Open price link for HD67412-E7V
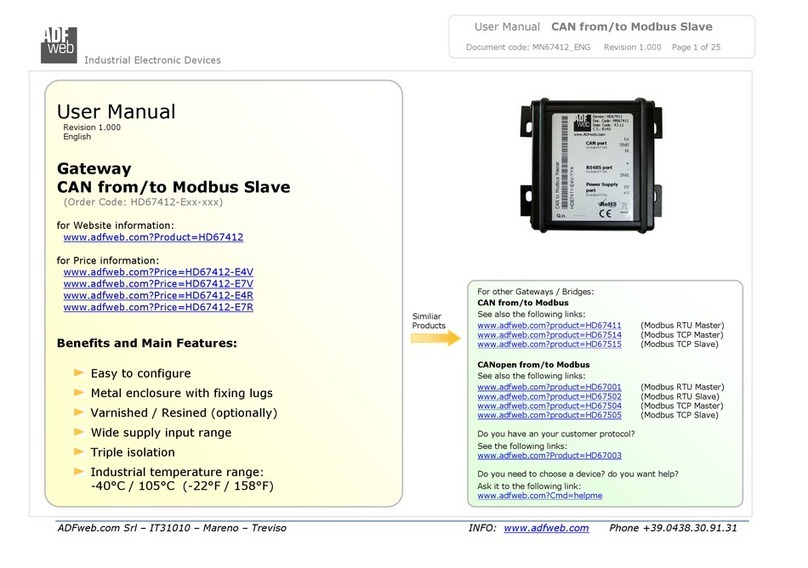This screenshot has width=808, height=568. (x=158, y=283)
